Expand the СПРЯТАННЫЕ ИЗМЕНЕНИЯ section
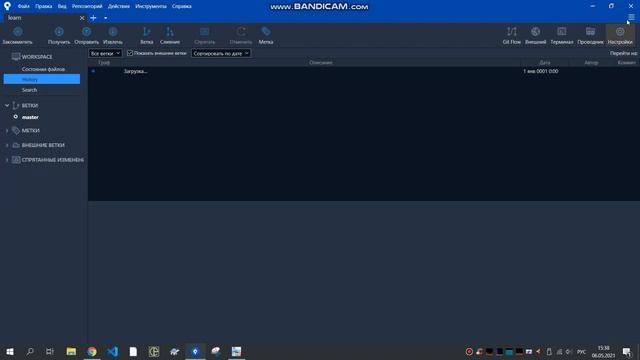The width and height of the screenshot is (640, 360). [x=7, y=160]
